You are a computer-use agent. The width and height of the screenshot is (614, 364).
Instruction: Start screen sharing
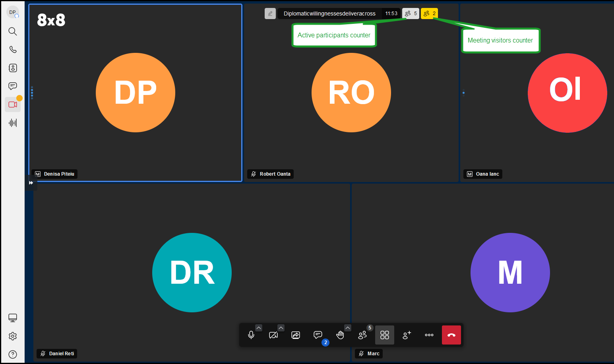tap(296, 335)
